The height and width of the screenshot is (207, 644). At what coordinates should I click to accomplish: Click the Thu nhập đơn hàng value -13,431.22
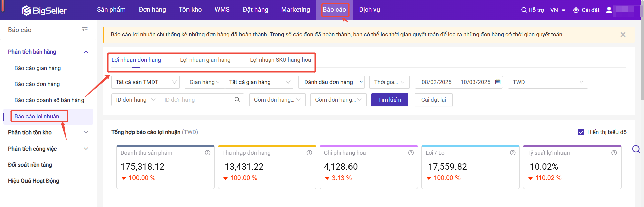pyautogui.click(x=243, y=167)
